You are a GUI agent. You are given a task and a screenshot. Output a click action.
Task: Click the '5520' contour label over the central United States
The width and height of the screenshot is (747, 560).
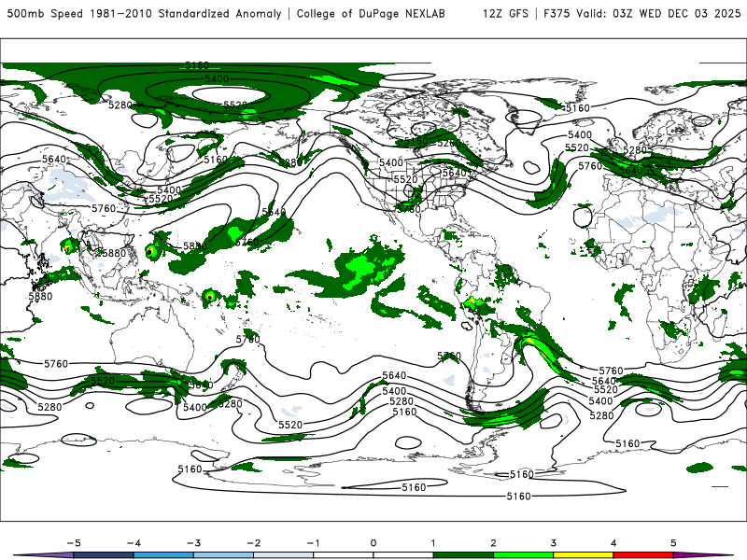click(x=405, y=179)
